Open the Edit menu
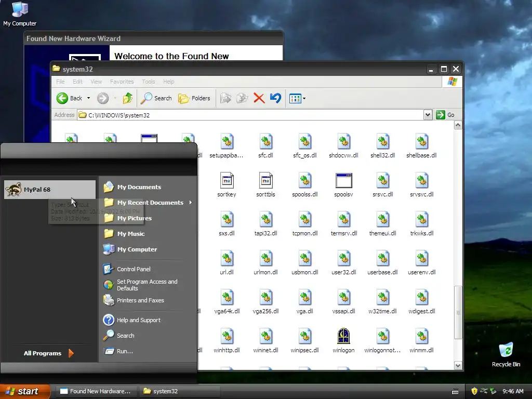 tap(77, 82)
